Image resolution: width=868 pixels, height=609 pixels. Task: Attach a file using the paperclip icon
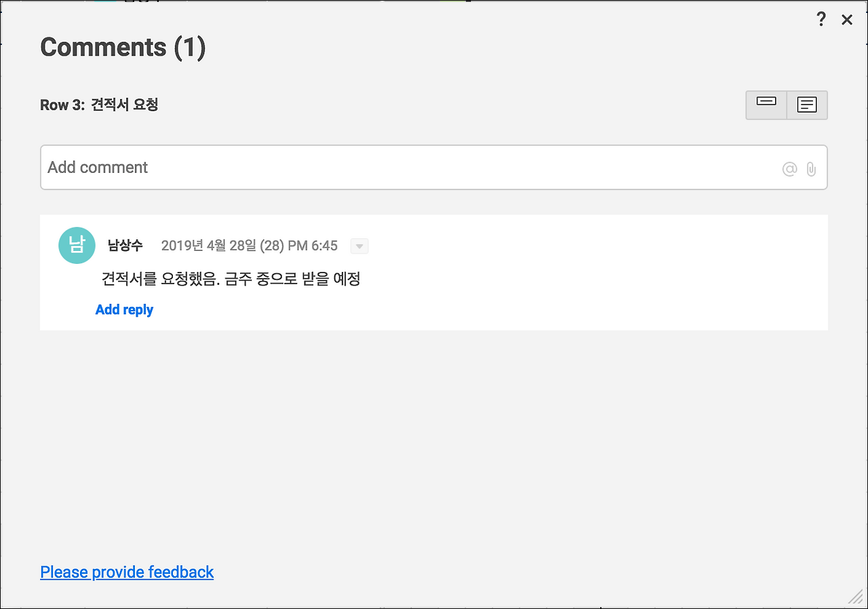pyautogui.click(x=811, y=168)
